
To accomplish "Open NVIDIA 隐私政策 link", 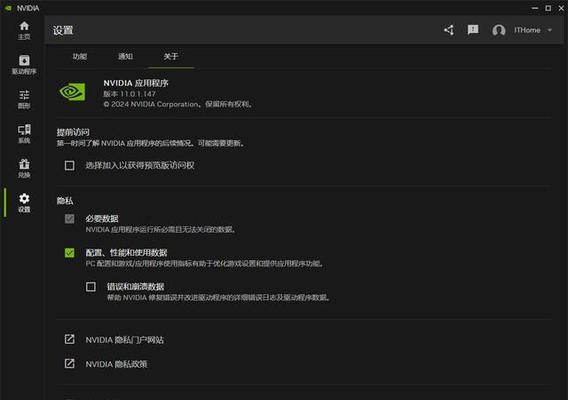I will click(x=116, y=364).
